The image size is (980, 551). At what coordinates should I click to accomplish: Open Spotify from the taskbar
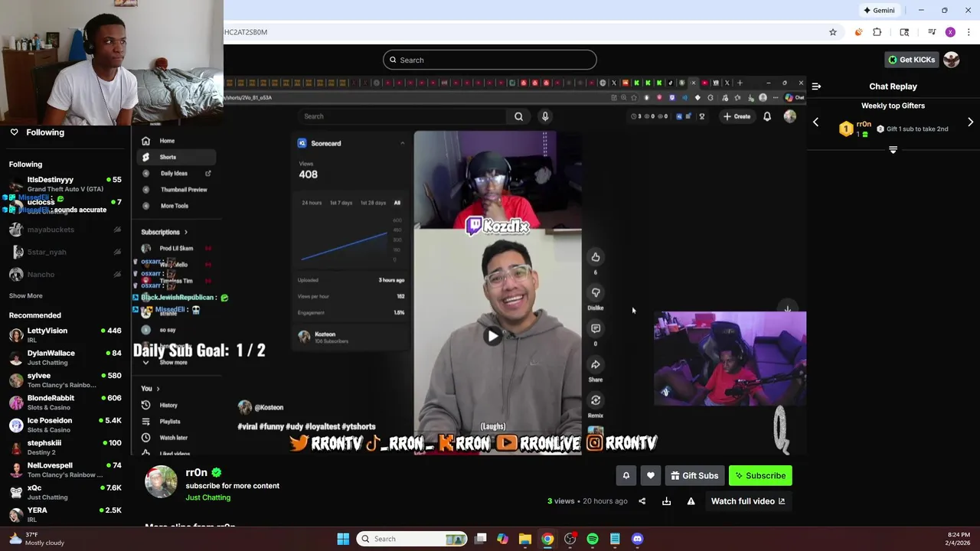(593, 539)
